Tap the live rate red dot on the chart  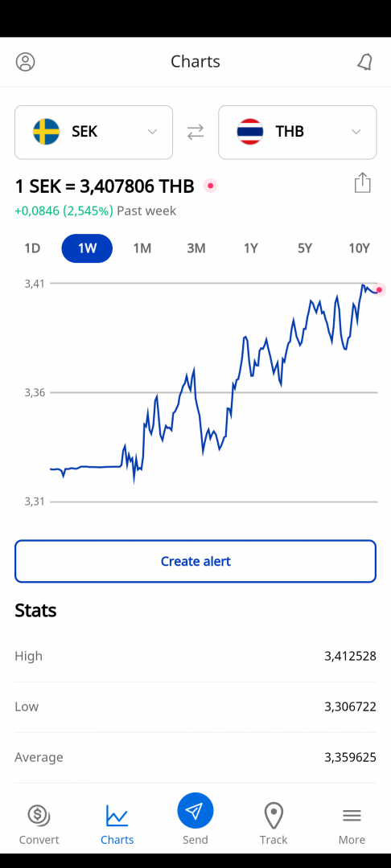(379, 289)
